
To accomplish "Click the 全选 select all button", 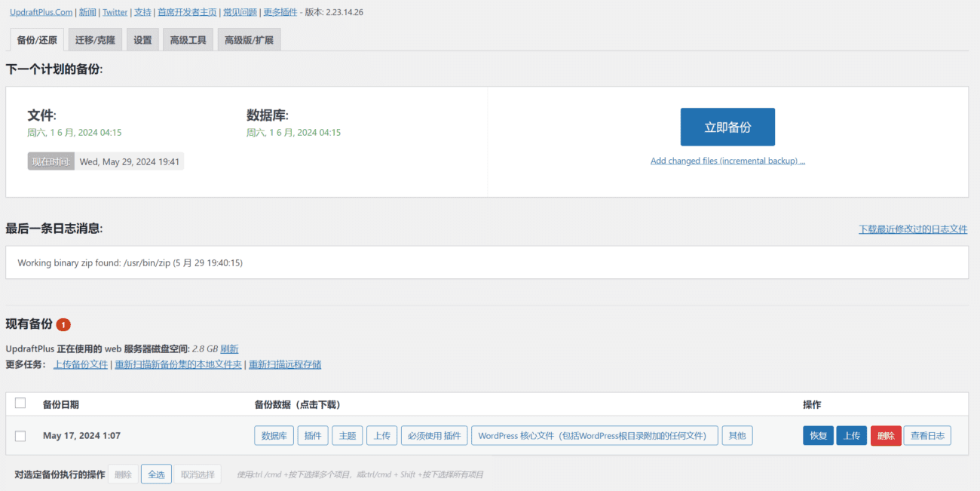I will (156, 474).
